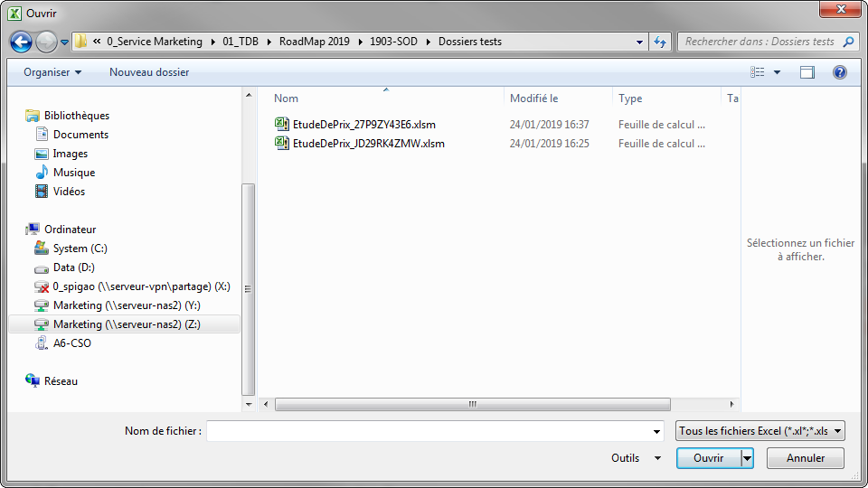This screenshot has height=488, width=868.
Task: Click date 24/01/2019 16:25
Action: pos(549,144)
